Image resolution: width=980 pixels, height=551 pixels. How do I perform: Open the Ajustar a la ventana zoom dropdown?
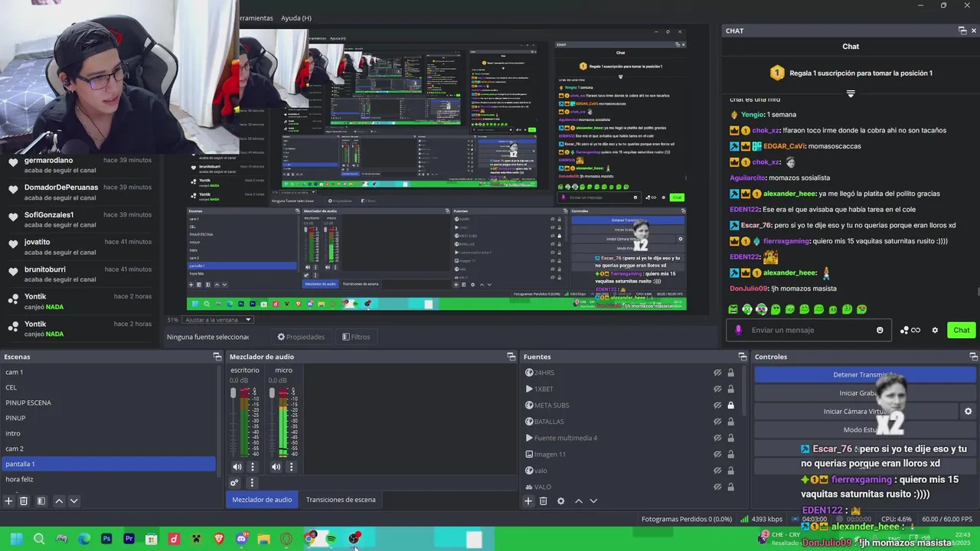coord(218,320)
